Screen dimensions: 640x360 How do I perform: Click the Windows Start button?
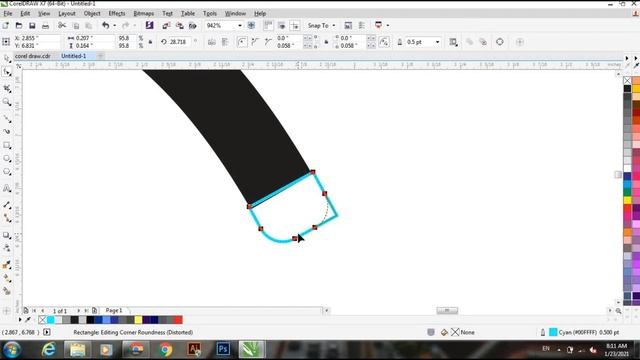[x=12, y=350]
